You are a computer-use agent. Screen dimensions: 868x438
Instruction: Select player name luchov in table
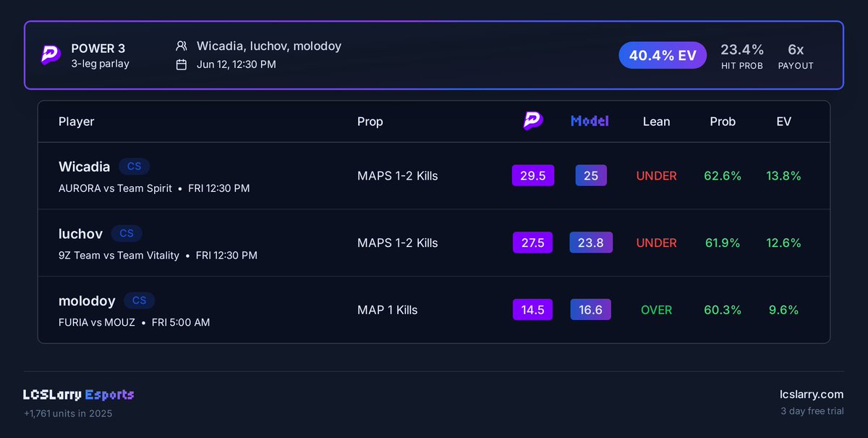point(80,233)
